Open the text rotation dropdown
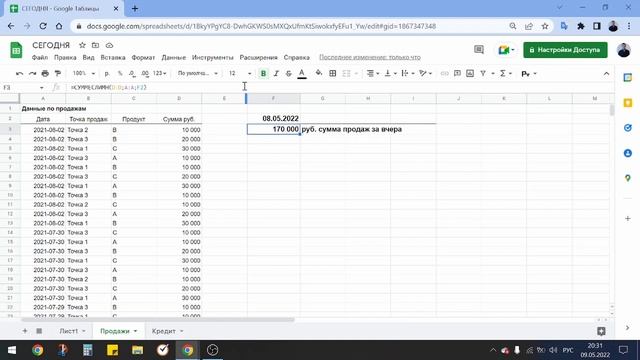Image resolution: width=640 pixels, height=360 pixels. pyautogui.click(x=425, y=73)
